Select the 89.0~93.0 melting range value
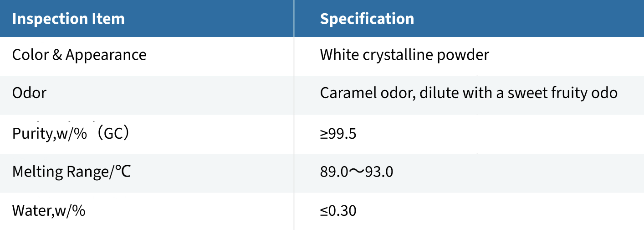 357,172
